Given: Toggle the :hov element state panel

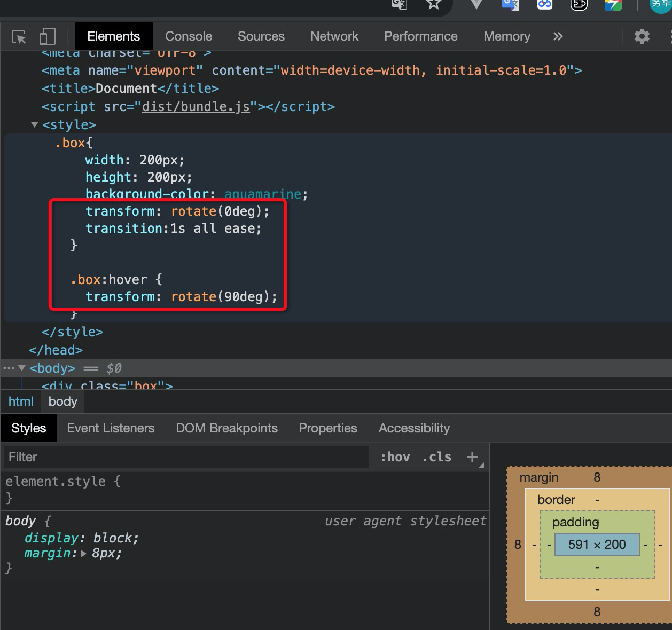Looking at the screenshot, I should pyautogui.click(x=395, y=457).
